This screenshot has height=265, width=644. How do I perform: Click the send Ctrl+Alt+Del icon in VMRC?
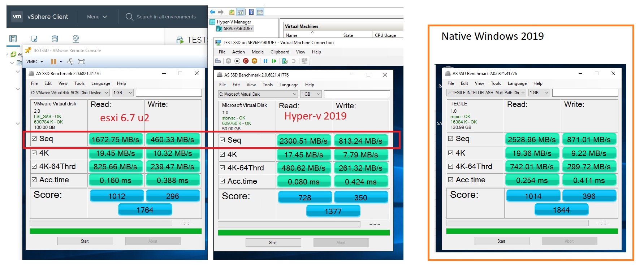[70, 62]
